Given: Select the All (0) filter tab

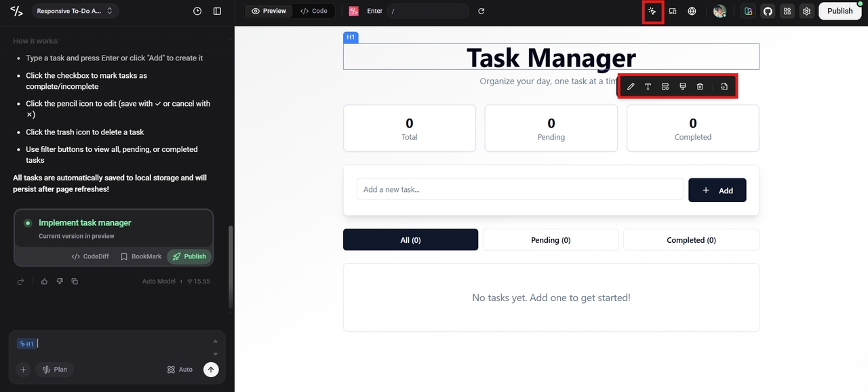Looking at the screenshot, I should tap(410, 240).
